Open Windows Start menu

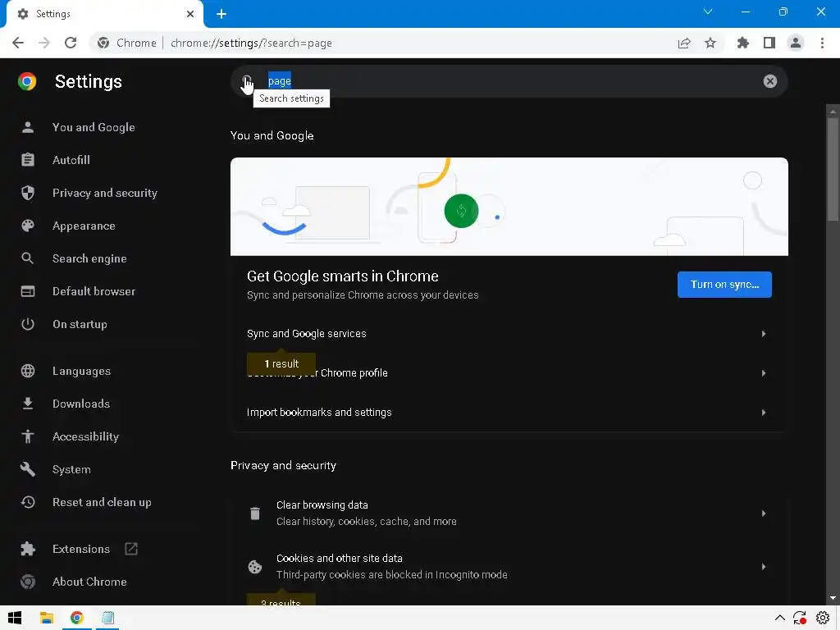tap(15, 618)
